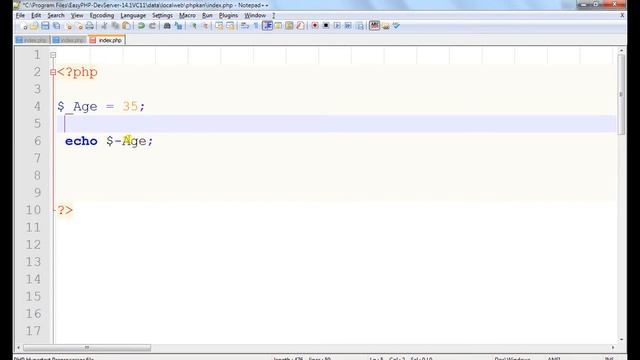Open the Run menu
Viewport: 640px width, 360px height.
207,16
